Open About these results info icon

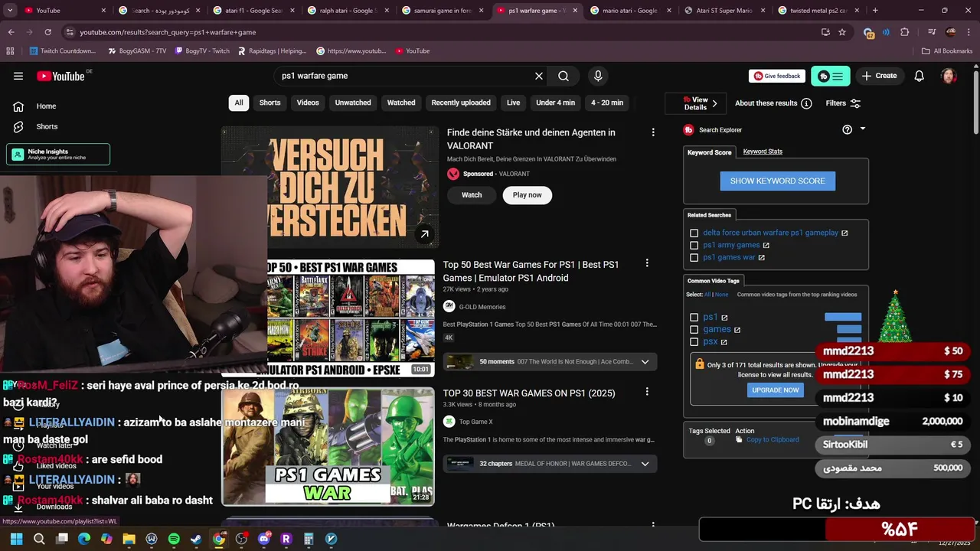pyautogui.click(x=806, y=103)
